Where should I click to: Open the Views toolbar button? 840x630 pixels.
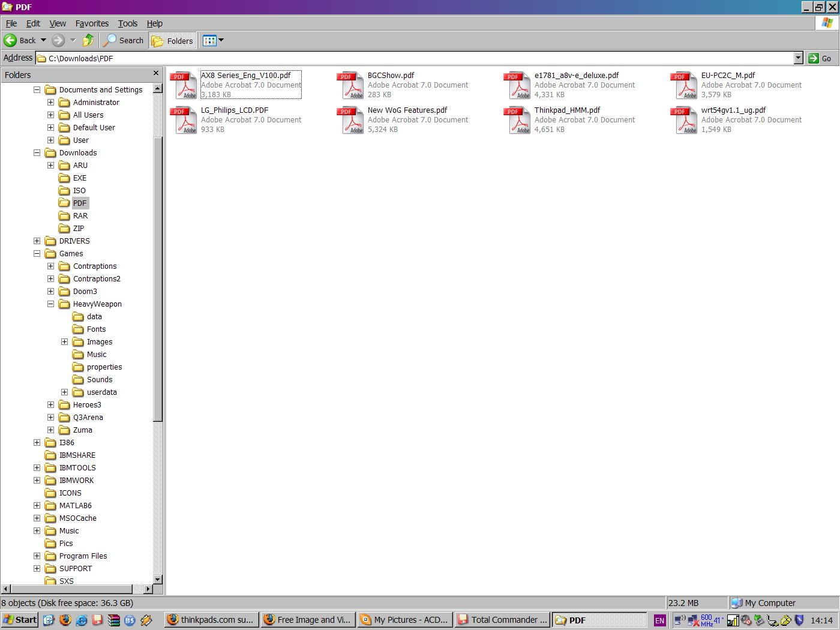209,40
